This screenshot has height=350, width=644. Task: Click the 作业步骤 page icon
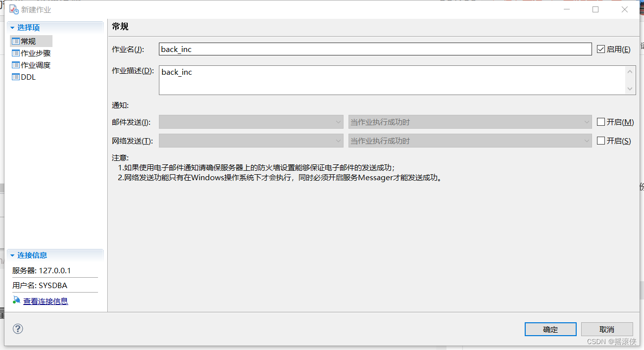(x=16, y=53)
